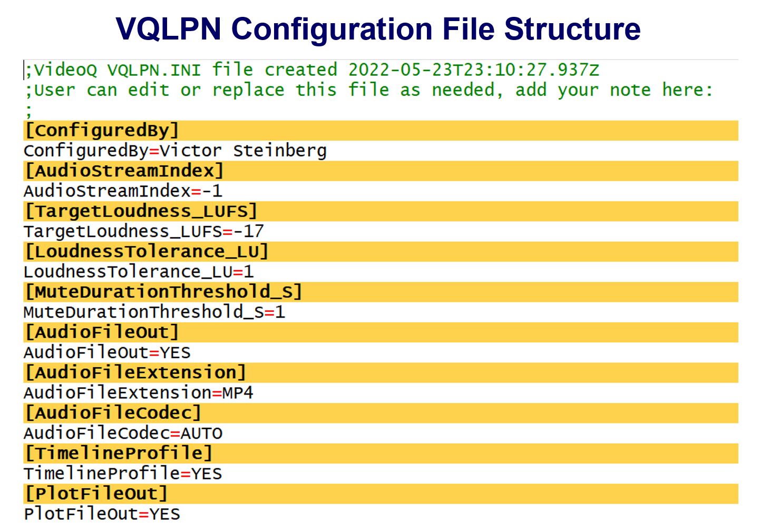Click the "User can edit or replace" comment line
This screenshot has height=532, width=760.
[368, 90]
